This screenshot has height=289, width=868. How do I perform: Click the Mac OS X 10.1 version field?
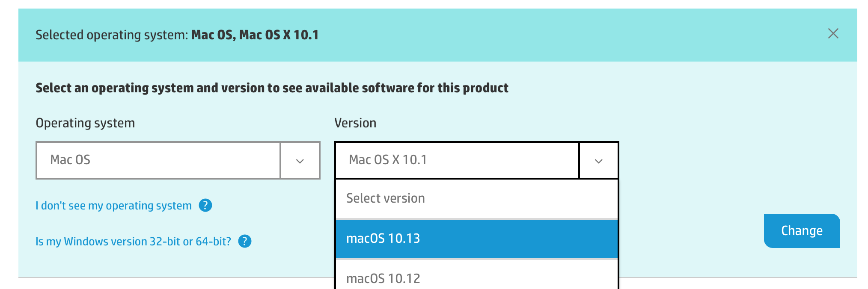[457, 160]
